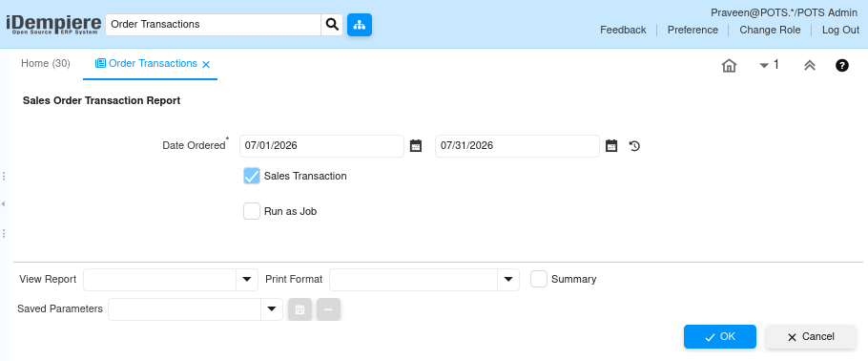Screen dimensions: 868x361
Task: Open calendar for 07/01/2026 start date
Action: (416, 146)
